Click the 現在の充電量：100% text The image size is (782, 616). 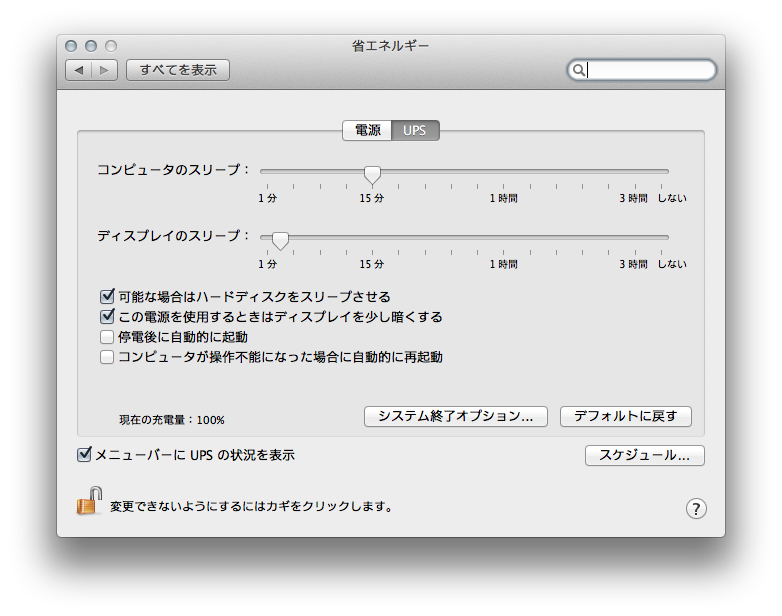172,420
